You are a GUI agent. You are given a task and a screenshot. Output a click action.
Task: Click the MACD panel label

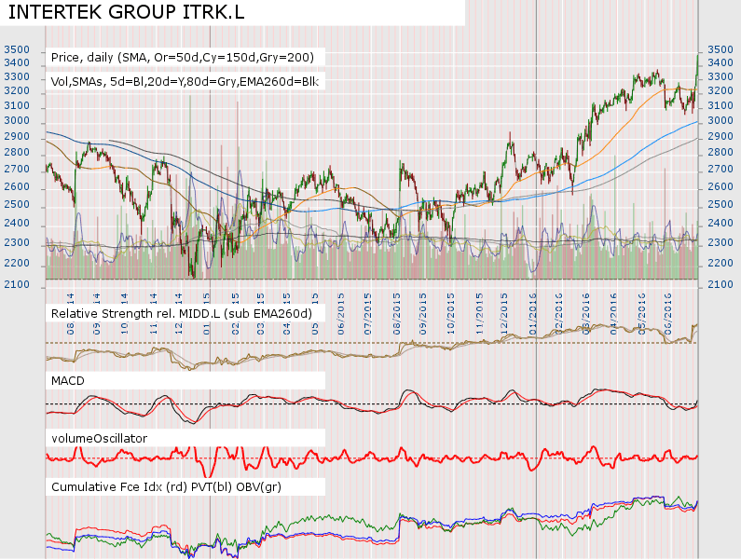click(x=68, y=381)
